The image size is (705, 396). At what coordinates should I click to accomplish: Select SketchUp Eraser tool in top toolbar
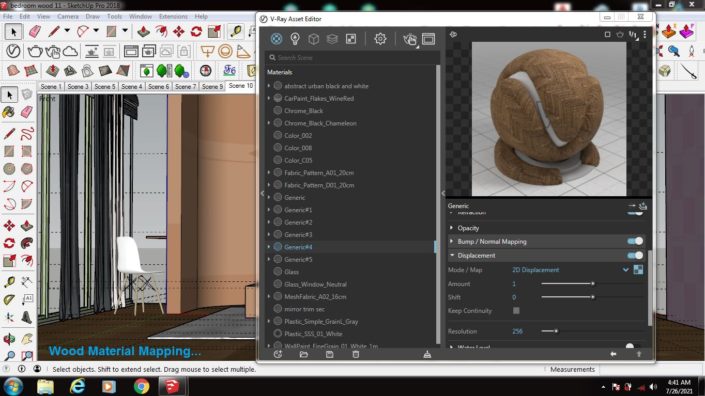click(x=35, y=31)
